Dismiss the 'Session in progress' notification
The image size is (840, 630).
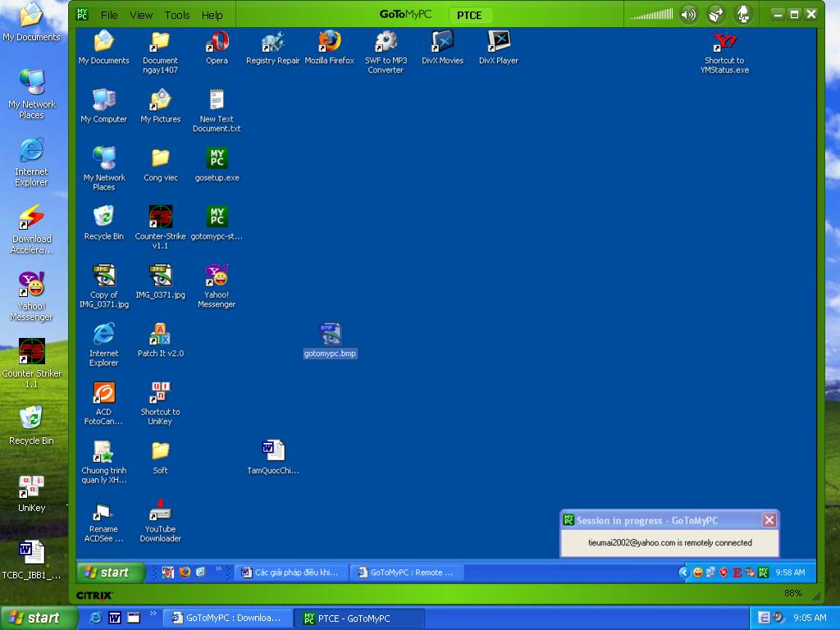(x=769, y=519)
